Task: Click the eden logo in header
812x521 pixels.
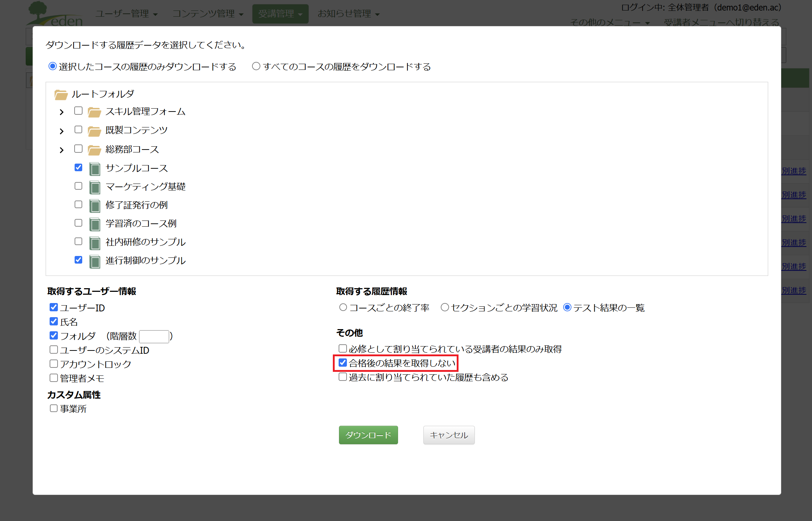Action: coord(55,14)
